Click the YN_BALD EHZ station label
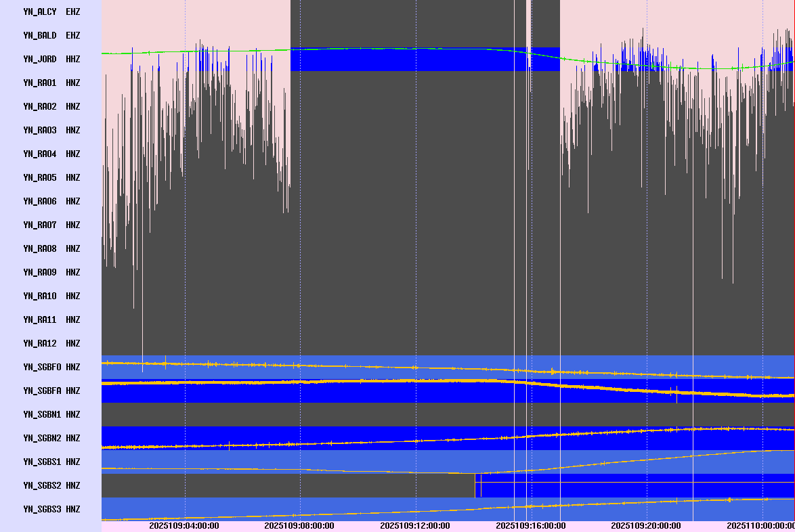Screen dimensions: 795x532 coord(51,35)
